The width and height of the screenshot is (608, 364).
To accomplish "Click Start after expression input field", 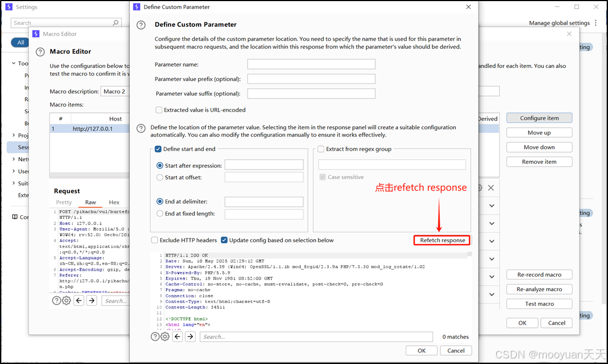I will pyautogui.click(x=264, y=165).
